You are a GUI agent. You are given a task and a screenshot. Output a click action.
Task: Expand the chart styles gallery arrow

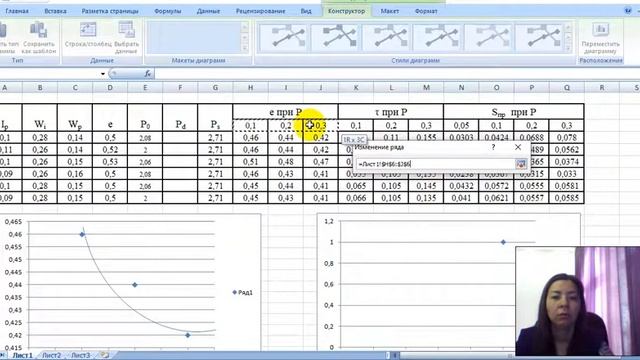pyautogui.click(x=568, y=48)
